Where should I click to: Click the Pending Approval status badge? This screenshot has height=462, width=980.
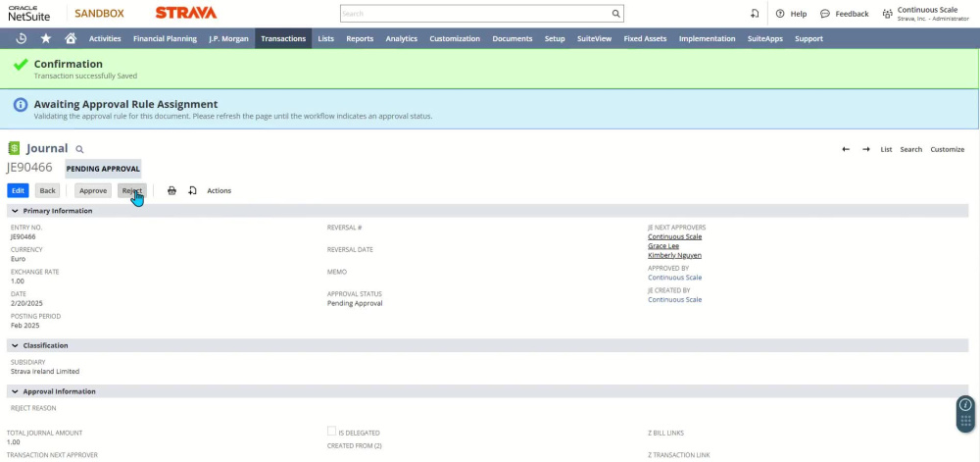(x=103, y=169)
